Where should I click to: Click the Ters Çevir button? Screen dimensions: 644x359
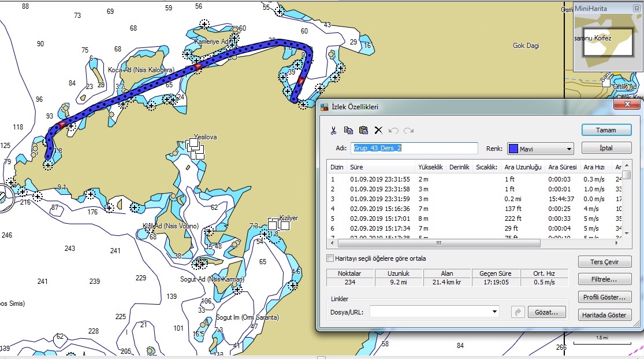604,262
